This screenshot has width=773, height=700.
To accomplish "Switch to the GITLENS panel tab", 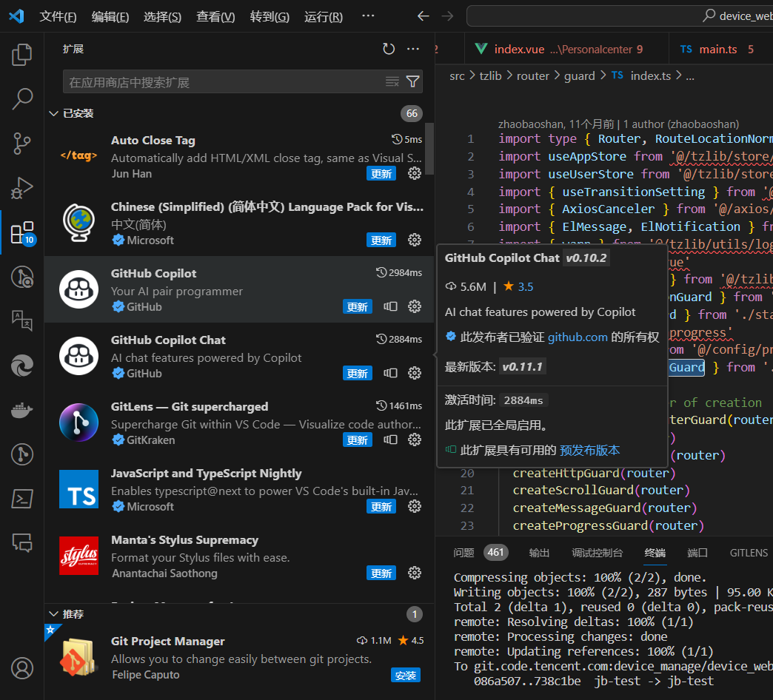I will tap(749, 553).
